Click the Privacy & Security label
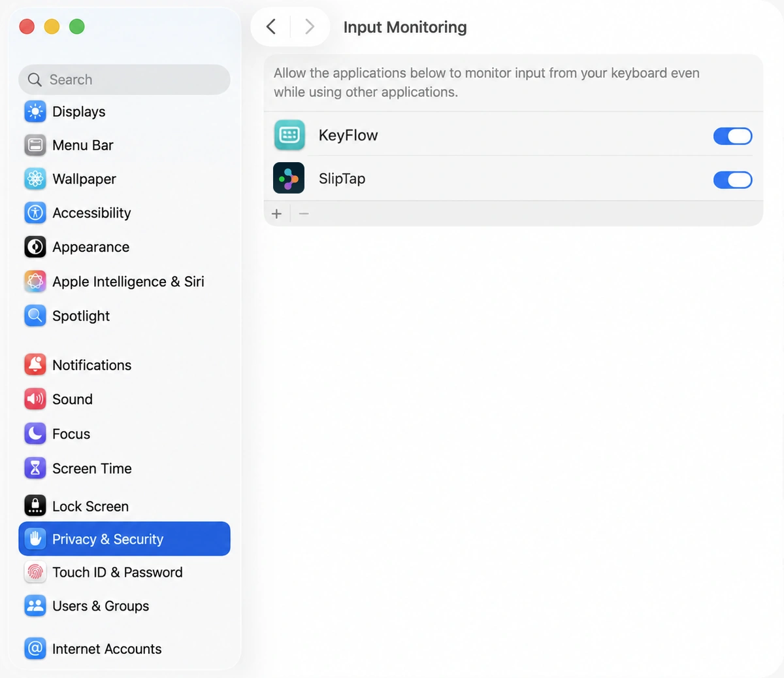 (x=108, y=539)
